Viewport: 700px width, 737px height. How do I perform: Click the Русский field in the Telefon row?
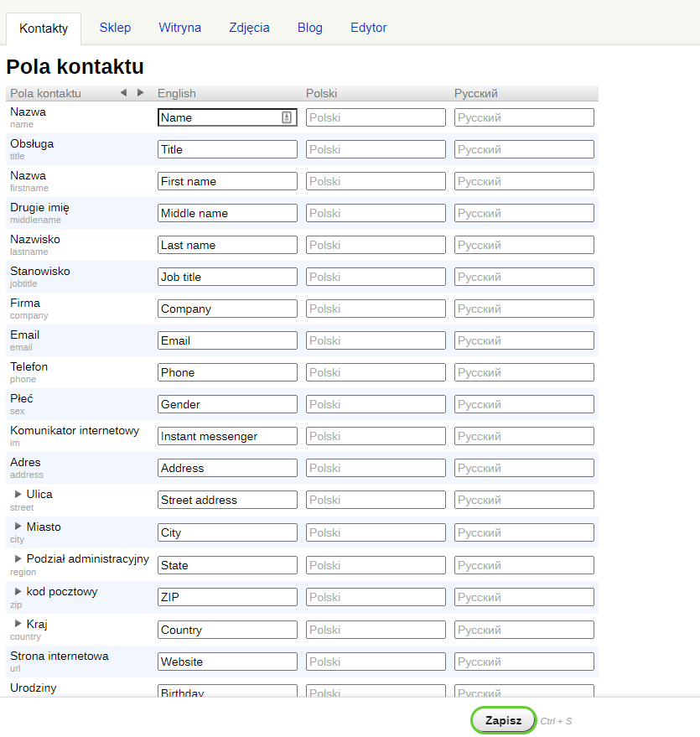click(x=524, y=372)
